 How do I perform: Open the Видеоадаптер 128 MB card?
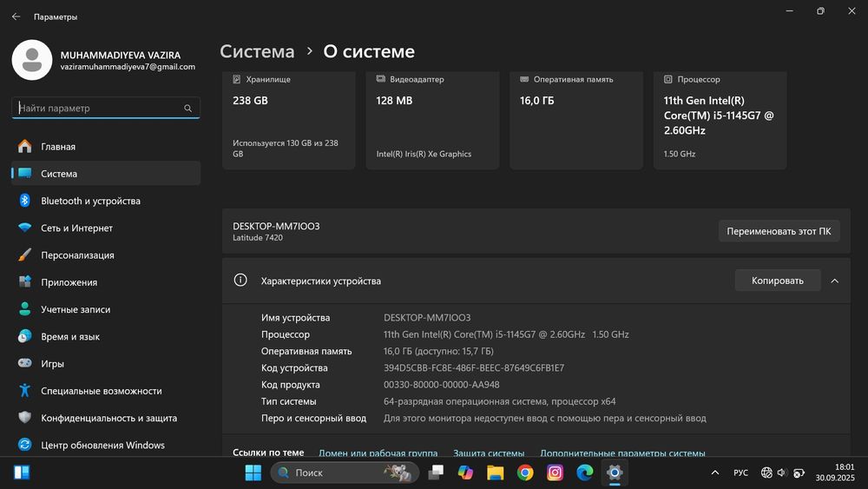(432, 120)
